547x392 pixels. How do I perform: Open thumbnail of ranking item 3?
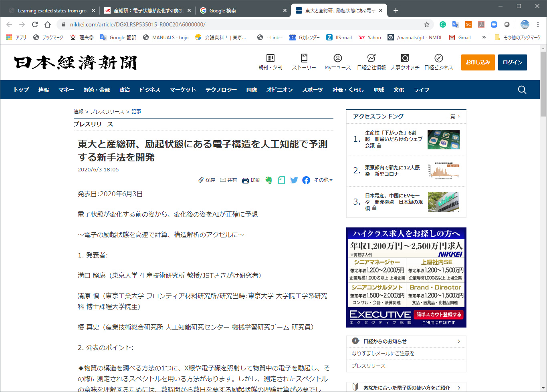(444, 202)
